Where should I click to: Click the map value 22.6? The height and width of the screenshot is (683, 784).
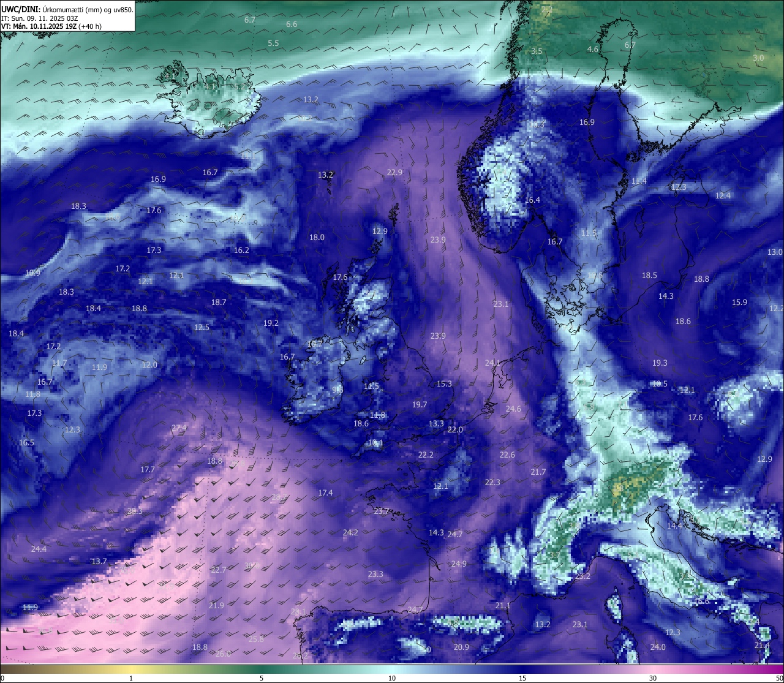click(x=507, y=455)
